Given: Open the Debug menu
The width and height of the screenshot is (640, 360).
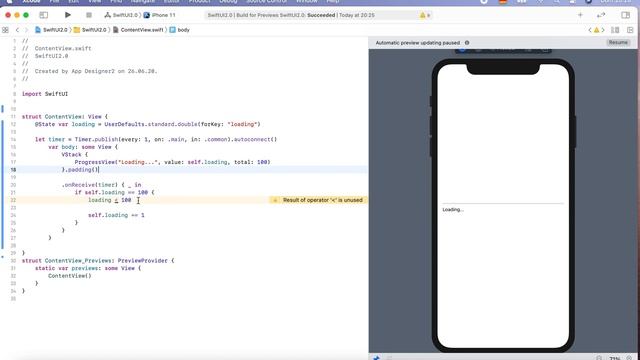Looking at the screenshot, I should click(228, 1).
